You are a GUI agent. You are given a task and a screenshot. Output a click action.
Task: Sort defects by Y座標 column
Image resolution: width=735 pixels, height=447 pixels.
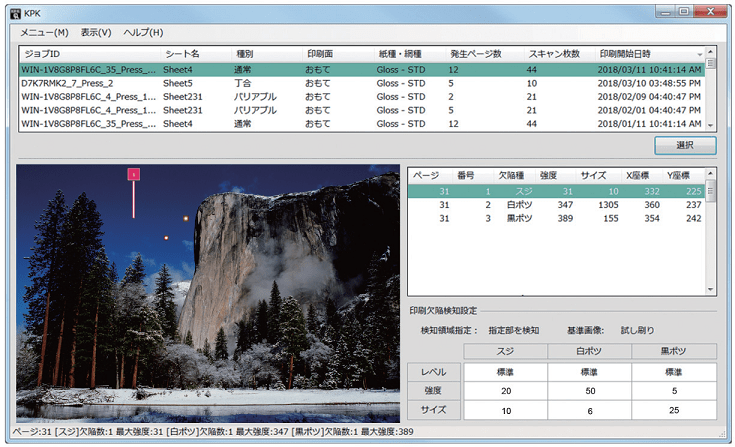point(683,176)
